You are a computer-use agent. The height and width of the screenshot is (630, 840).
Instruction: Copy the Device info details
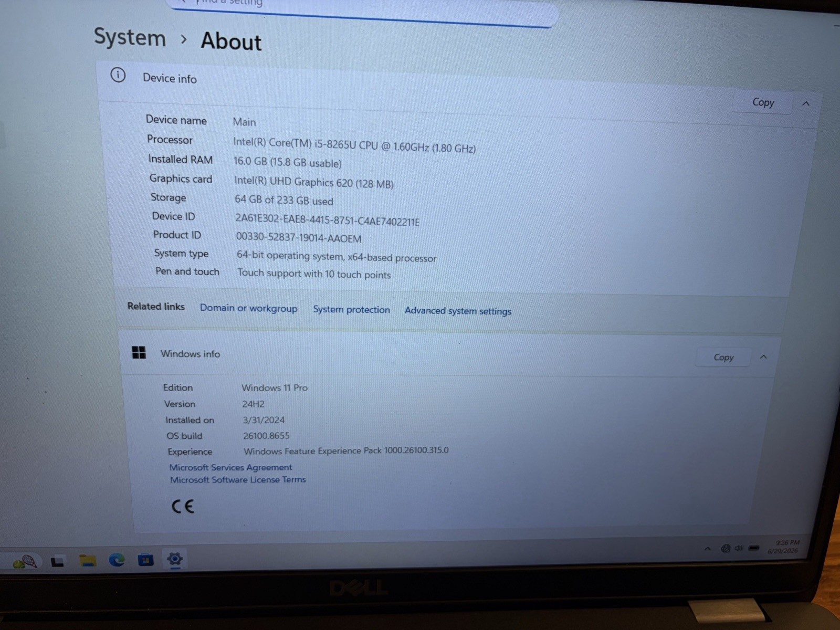click(762, 102)
